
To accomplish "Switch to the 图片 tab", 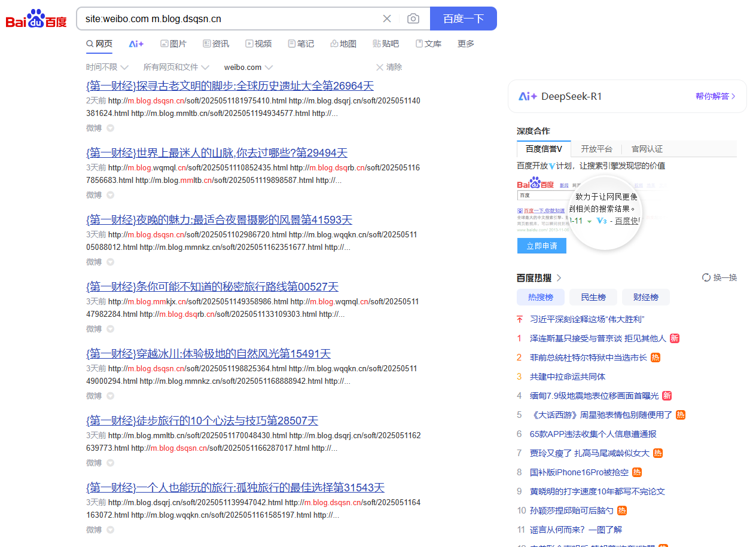I will coord(173,44).
